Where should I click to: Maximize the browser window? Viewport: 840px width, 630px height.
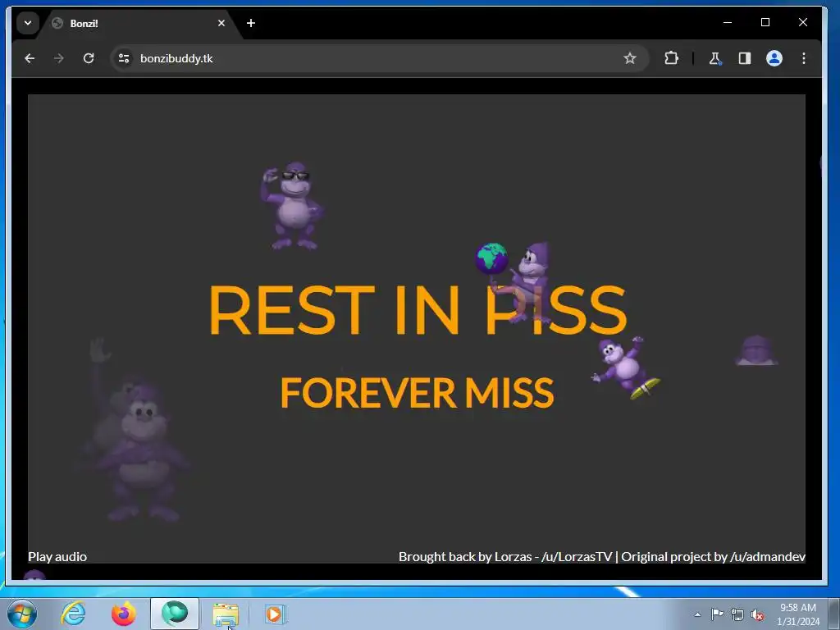[765, 22]
